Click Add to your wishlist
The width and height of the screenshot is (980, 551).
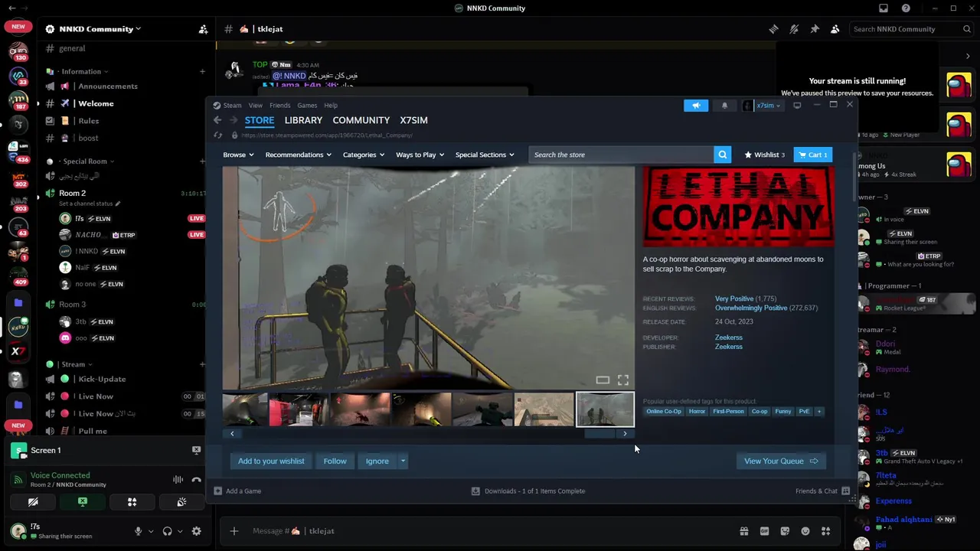pyautogui.click(x=271, y=461)
